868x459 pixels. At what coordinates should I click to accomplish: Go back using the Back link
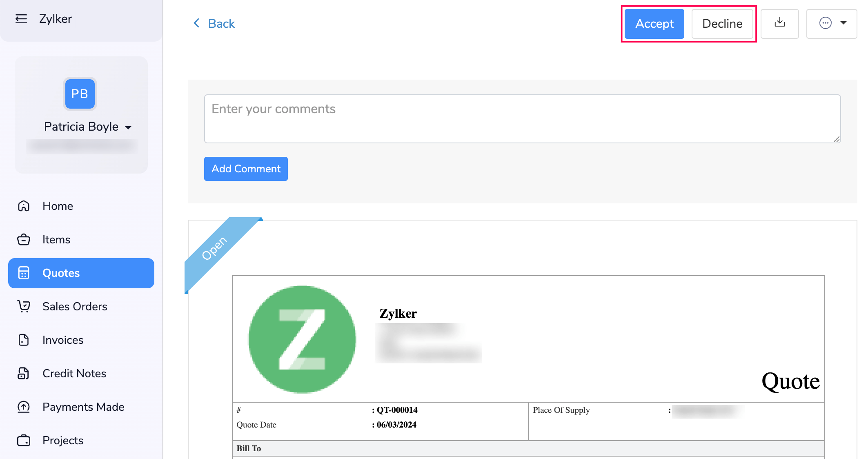(214, 23)
